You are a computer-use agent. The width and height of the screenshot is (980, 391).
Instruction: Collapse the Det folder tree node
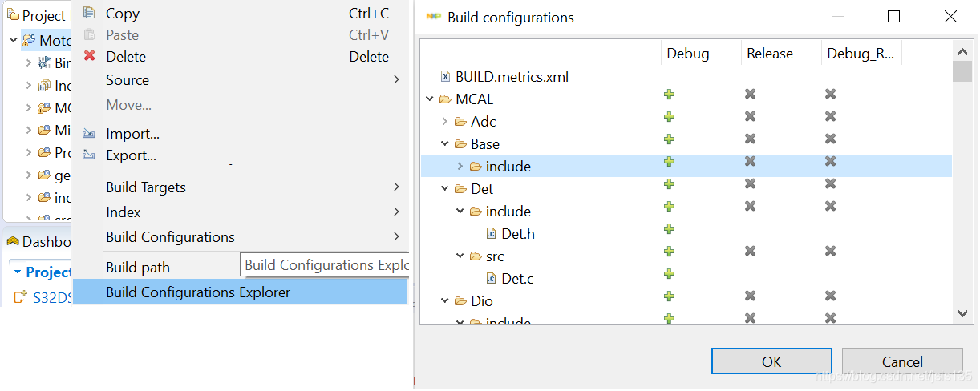(x=445, y=189)
